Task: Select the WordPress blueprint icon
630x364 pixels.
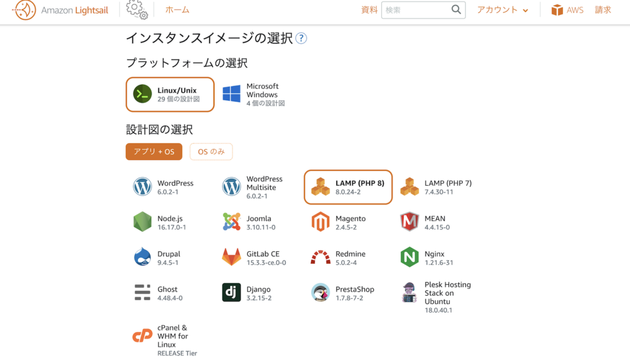Action: pos(142,187)
